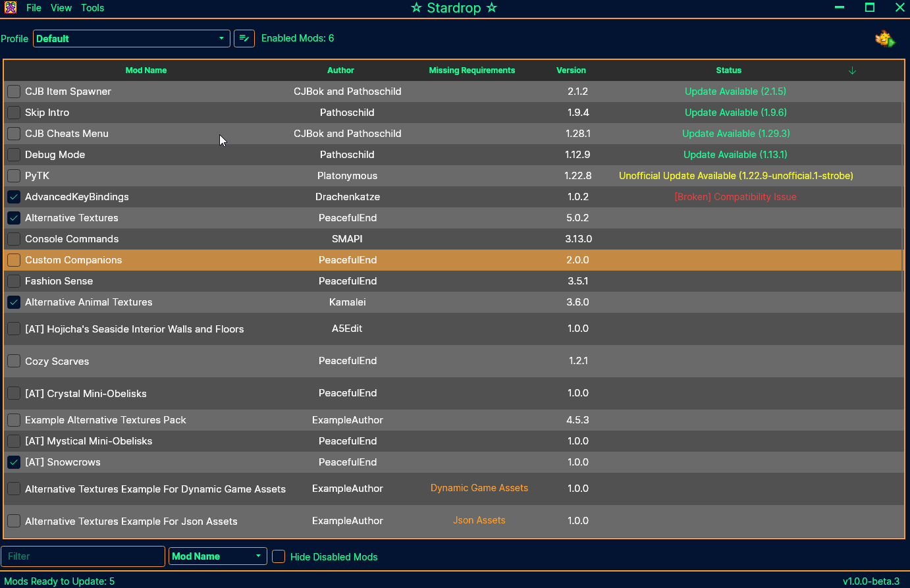The image size is (910, 588).
Task: Enable the Skip Intro mod checkbox
Action: tap(14, 113)
